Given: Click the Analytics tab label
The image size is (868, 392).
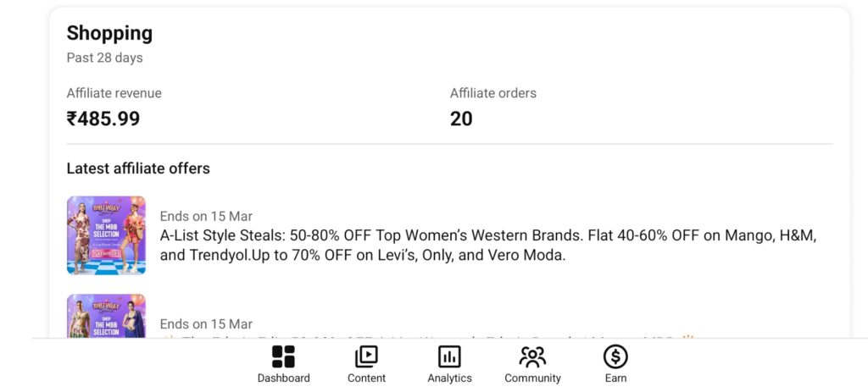Looking at the screenshot, I should 449,378.
